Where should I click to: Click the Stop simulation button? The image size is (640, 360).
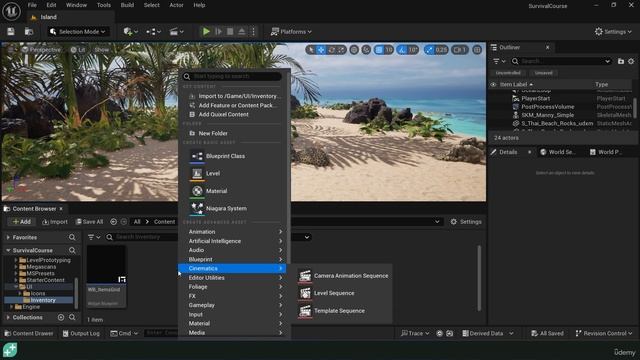coord(230,31)
